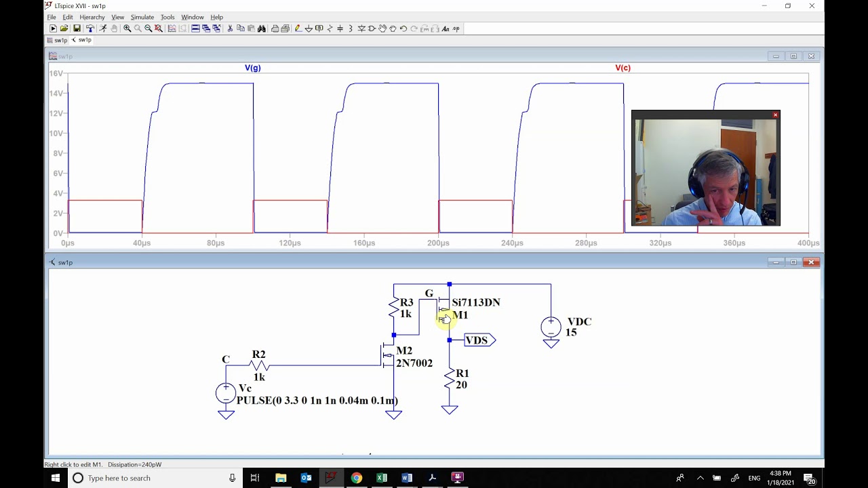
Task: Open the Hierarchy menu
Action: 92,17
